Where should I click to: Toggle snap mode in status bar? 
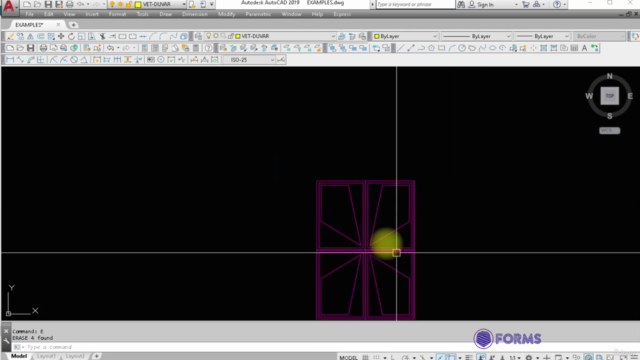(x=376, y=357)
